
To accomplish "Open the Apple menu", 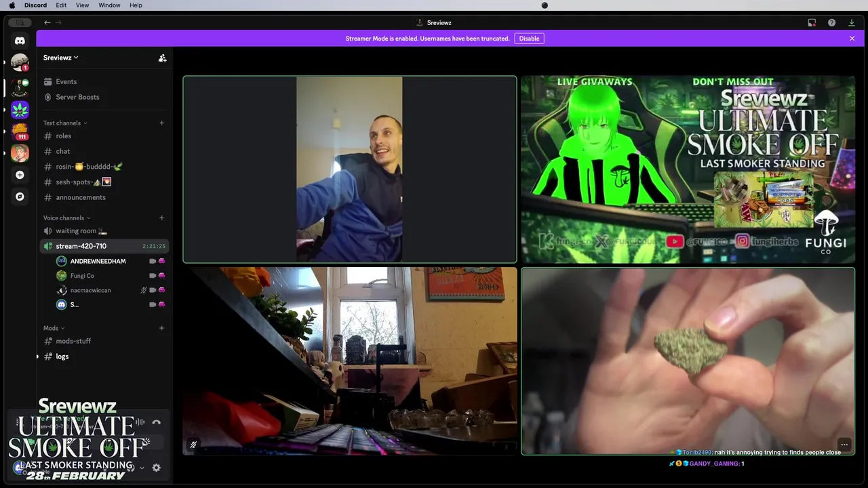I will [x=12, y=5].
